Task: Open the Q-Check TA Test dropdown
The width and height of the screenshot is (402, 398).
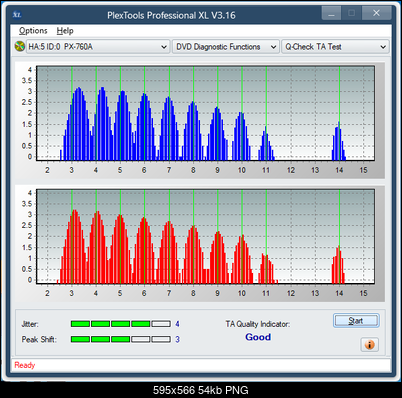Action: point(335,47)
